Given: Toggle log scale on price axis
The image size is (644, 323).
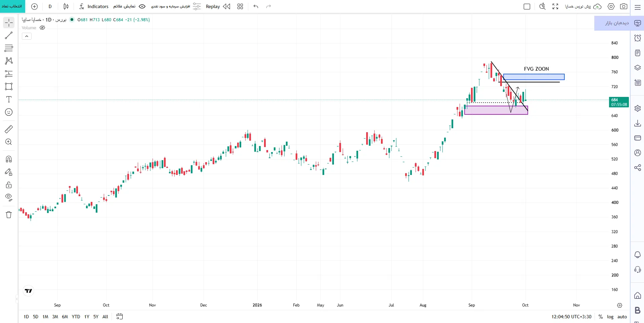Looking at the screenshot, I should [x=610, y=317].
